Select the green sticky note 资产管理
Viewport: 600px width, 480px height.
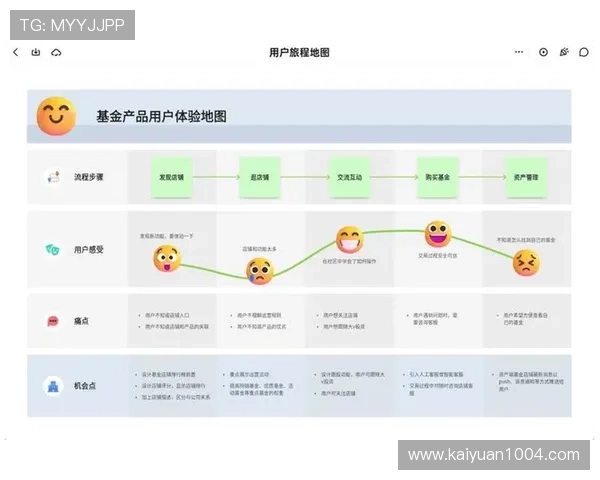point(526,177)
